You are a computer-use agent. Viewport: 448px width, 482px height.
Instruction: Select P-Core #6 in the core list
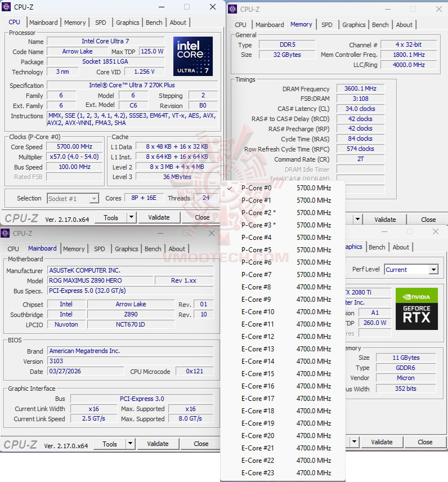[283, 262]
